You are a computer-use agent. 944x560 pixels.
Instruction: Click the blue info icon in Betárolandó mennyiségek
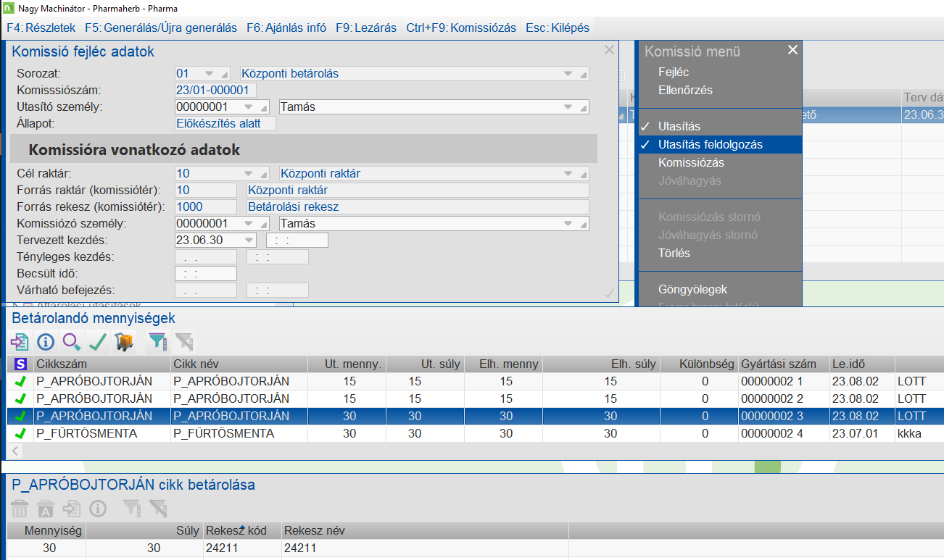click(x=46, y=342)
